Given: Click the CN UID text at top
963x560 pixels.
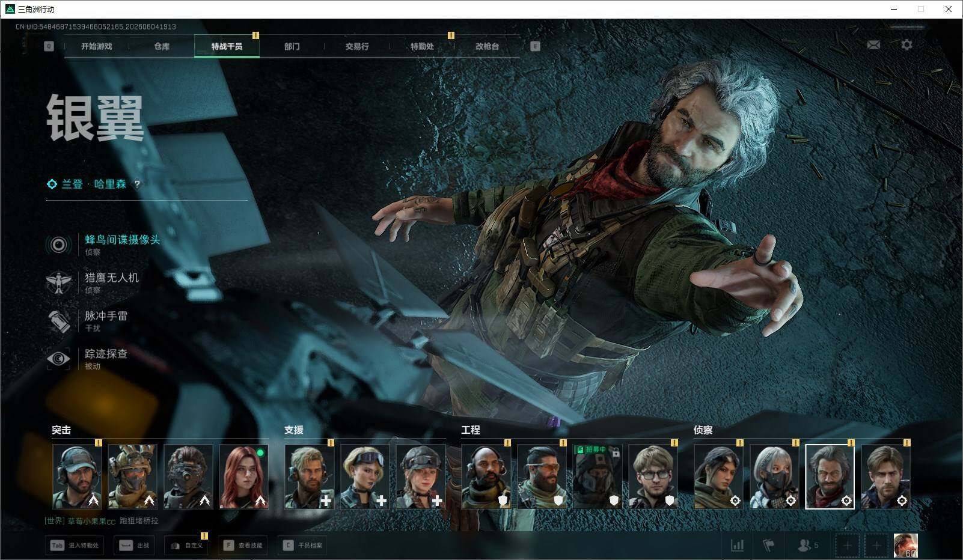Looking at the screenshot, I should click(96, 27).
